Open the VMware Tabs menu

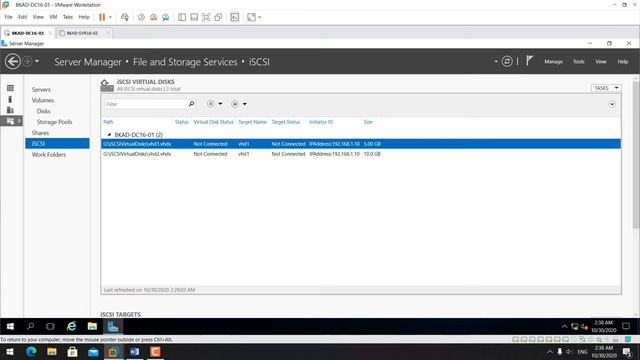tap(67, 17)
